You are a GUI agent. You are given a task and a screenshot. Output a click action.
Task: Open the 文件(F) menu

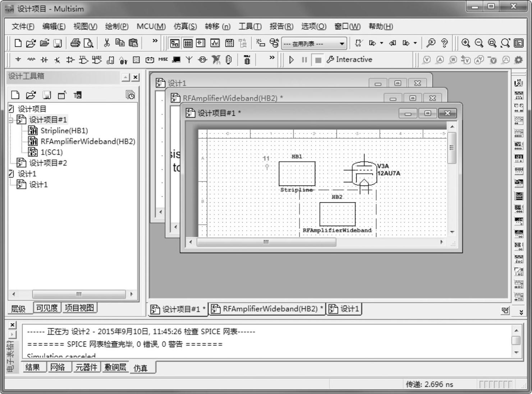click(x=23, y=26)
